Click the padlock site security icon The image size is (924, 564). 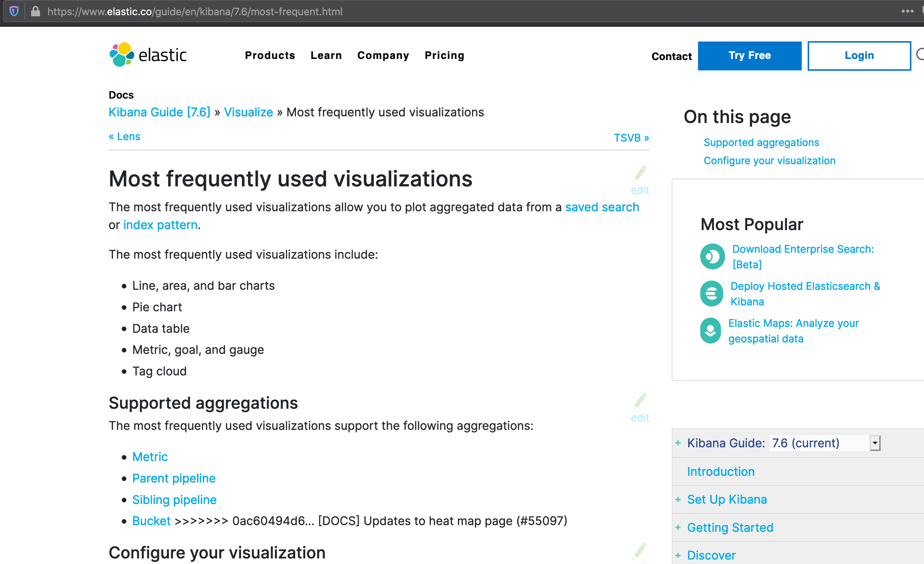coord(35,11)
